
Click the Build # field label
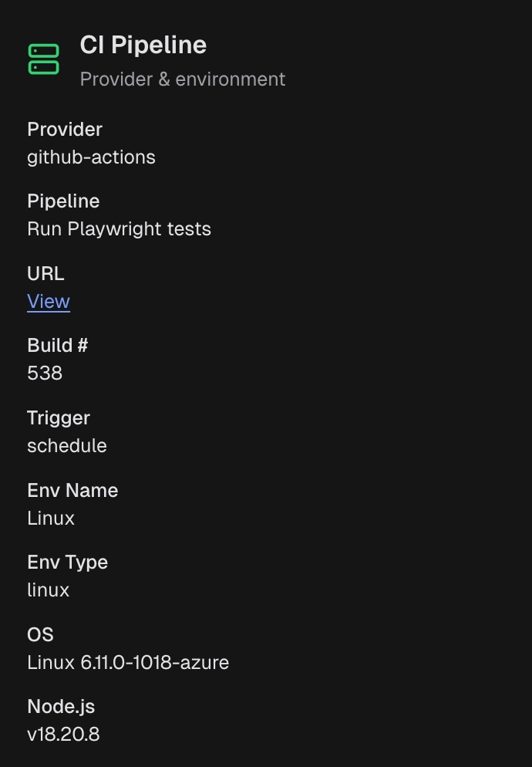pos(57,345)
